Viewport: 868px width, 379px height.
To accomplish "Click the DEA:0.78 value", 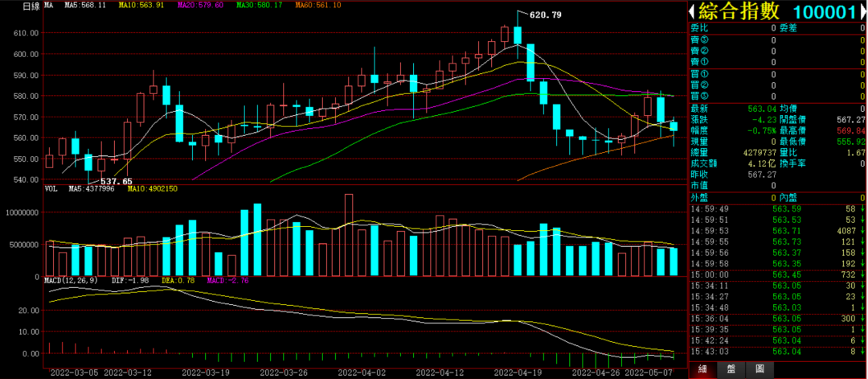I will 178,280.
